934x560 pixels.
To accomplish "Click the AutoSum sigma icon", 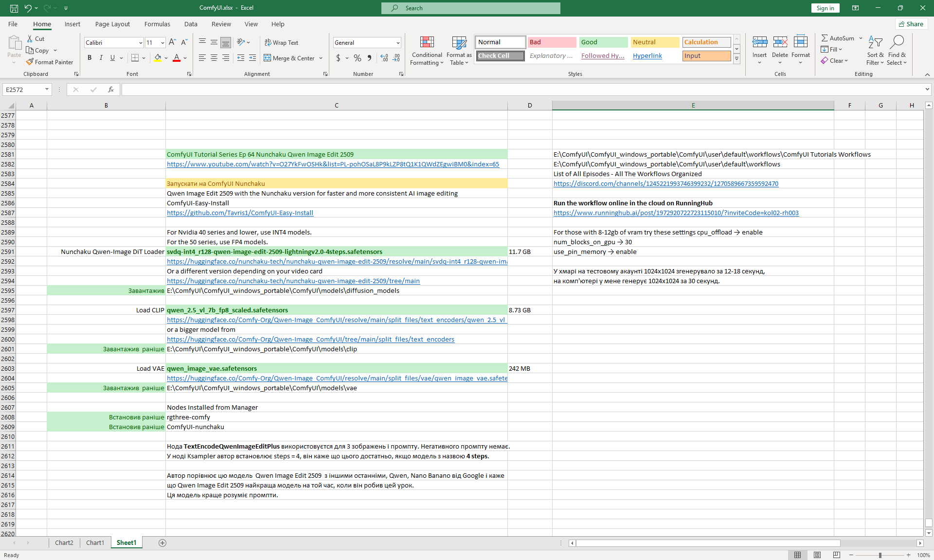I will coord(825,38).
